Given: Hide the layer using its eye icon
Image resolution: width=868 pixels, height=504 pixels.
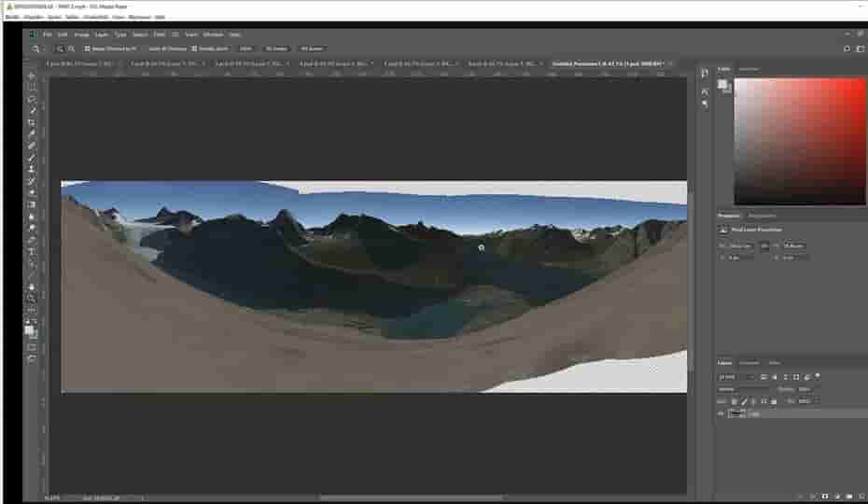Looking at the screenshot, I should [721, 413].
